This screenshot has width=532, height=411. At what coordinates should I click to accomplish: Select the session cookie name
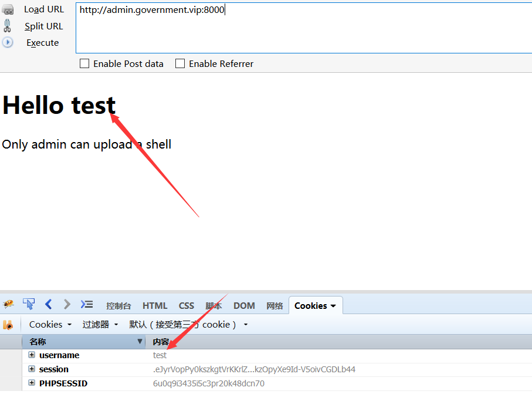click(53, 369)
